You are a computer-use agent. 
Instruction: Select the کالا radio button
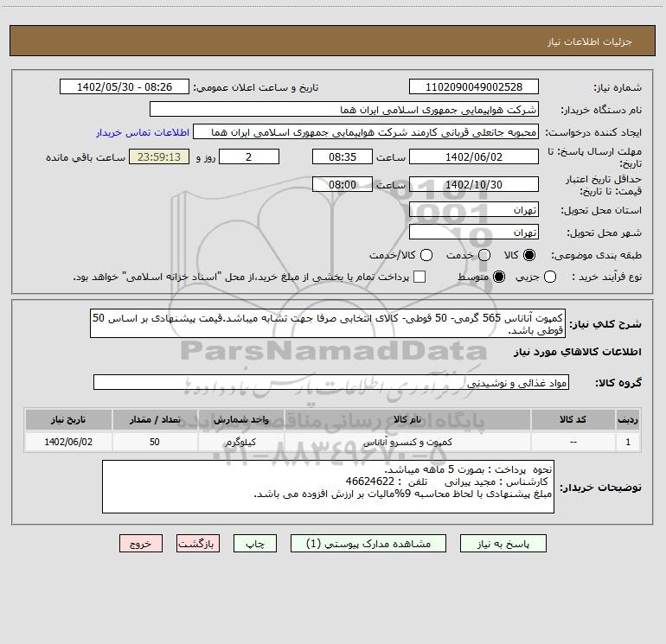[529, 255]
